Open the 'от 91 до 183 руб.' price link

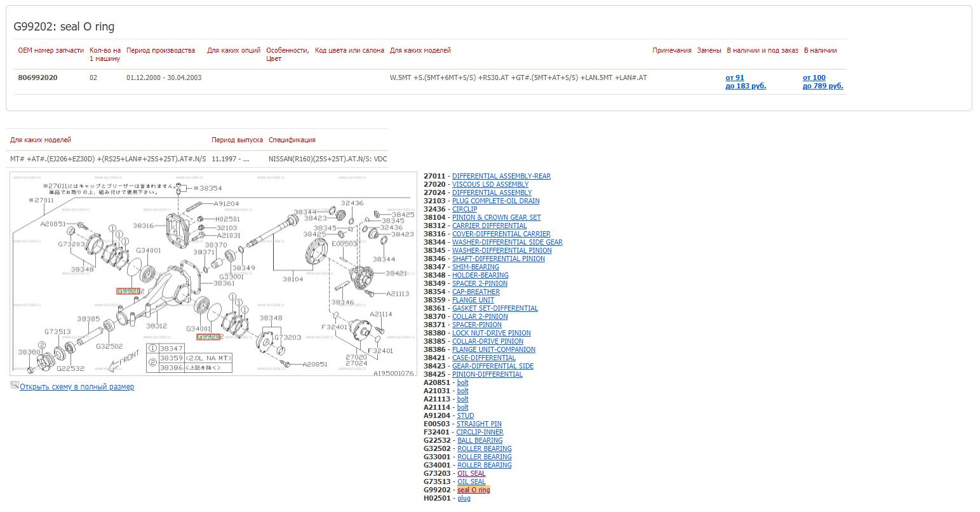[x=746, y=82]
